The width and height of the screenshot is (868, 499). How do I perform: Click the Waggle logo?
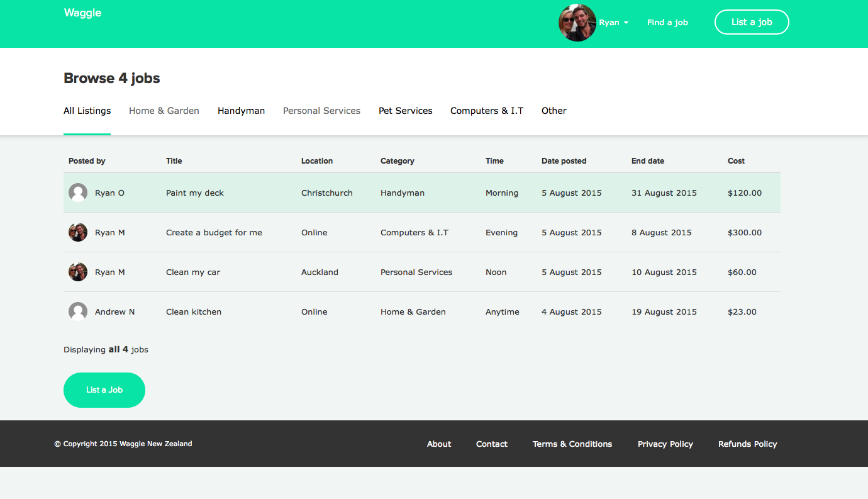[x=82, y=13]
